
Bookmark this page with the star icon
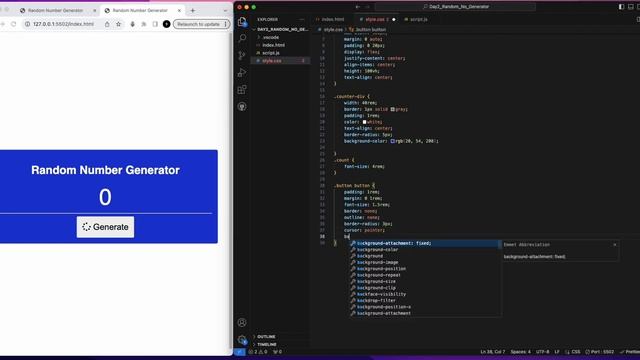click(119, 24)
